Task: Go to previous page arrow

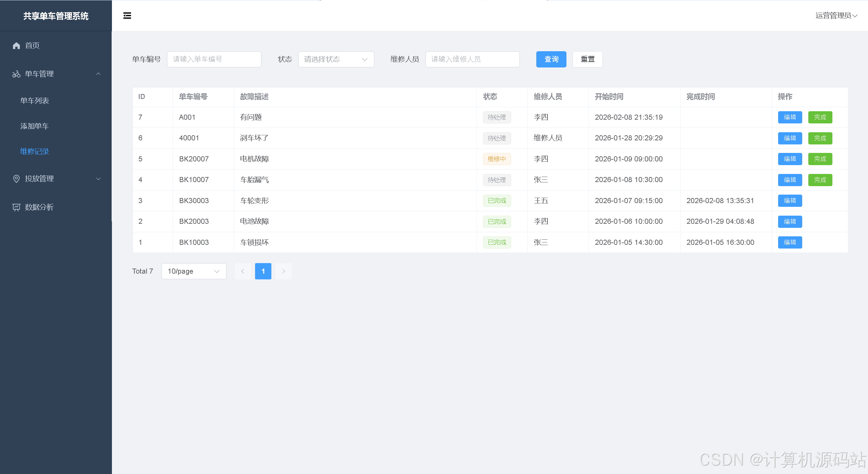Action: click(x=243, y=271)
